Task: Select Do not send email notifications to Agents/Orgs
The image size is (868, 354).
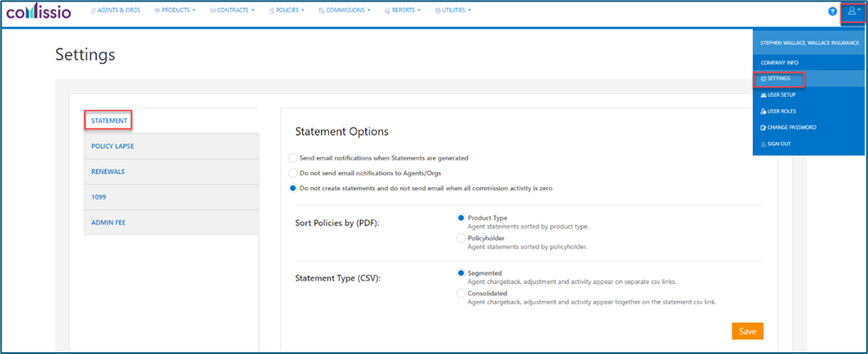Action: click(x=293, y=173)
